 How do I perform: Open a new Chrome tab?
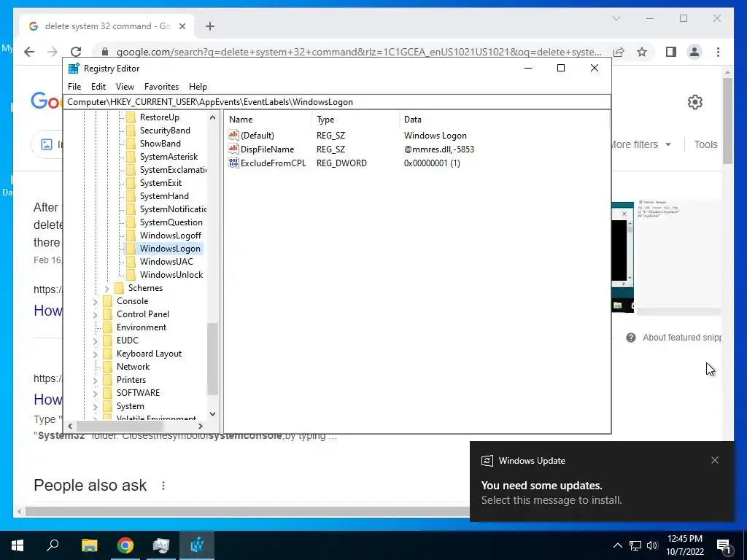tap(210, 26)
